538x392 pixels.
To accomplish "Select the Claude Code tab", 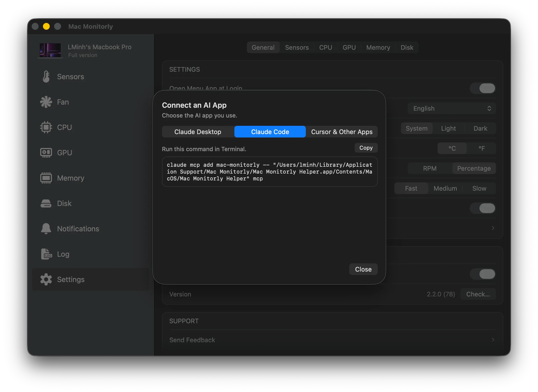I will 270,132.
